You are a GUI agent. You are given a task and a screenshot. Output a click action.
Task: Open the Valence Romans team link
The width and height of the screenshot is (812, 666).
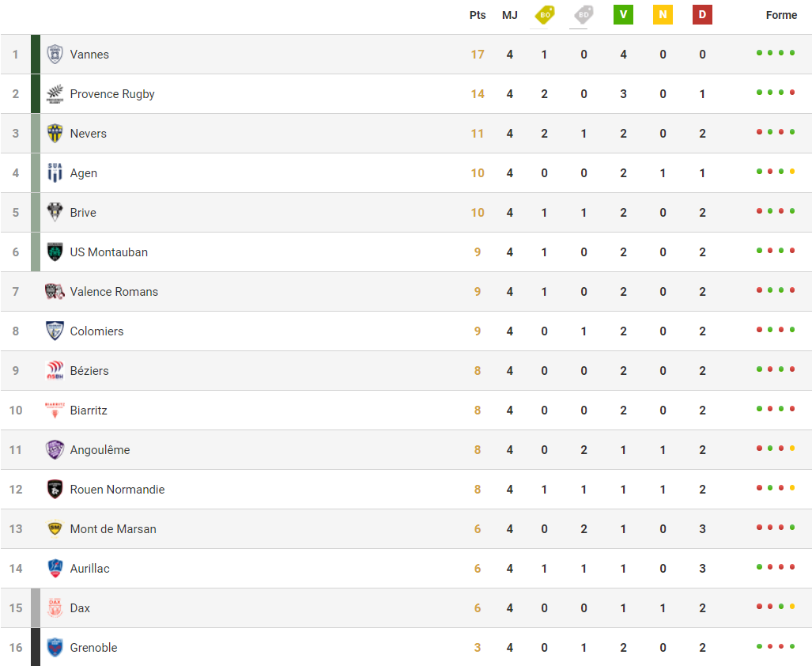click(114, 292)
